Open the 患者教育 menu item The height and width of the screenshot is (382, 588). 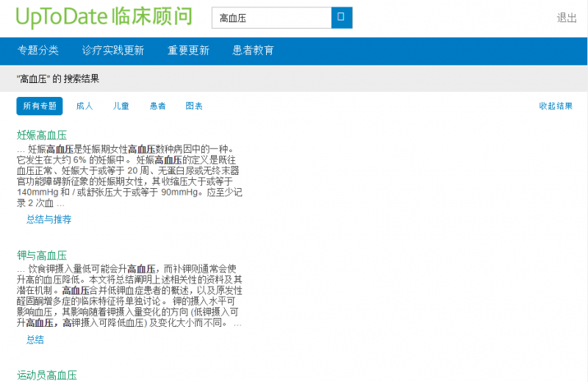pos(253,50)
